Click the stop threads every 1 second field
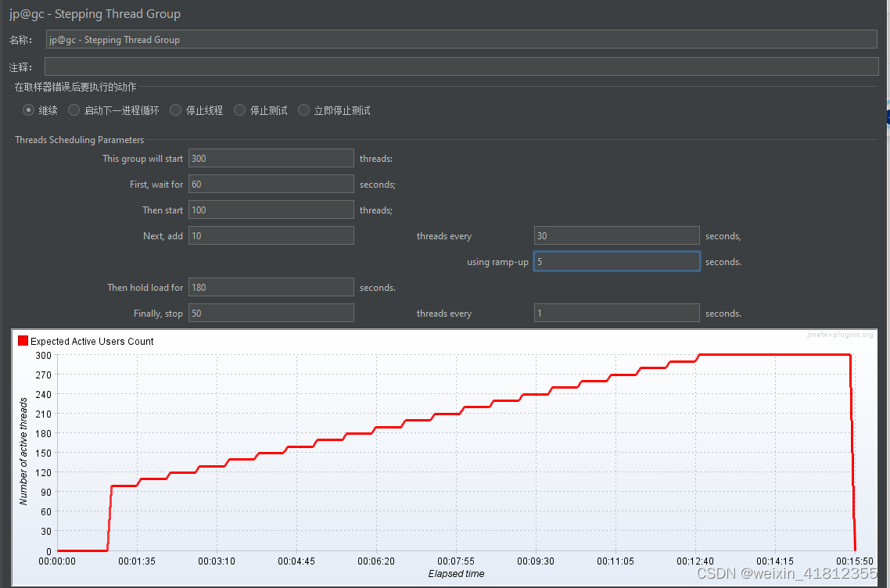Screen dimensions: 890x588 [616, 313]
